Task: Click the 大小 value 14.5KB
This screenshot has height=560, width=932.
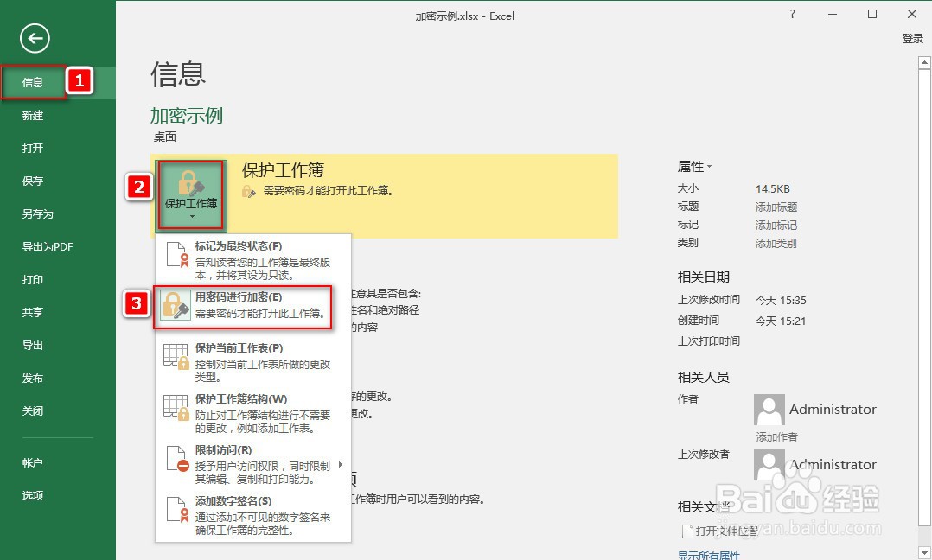Action: pyautogui.click(x=773, y=189)
